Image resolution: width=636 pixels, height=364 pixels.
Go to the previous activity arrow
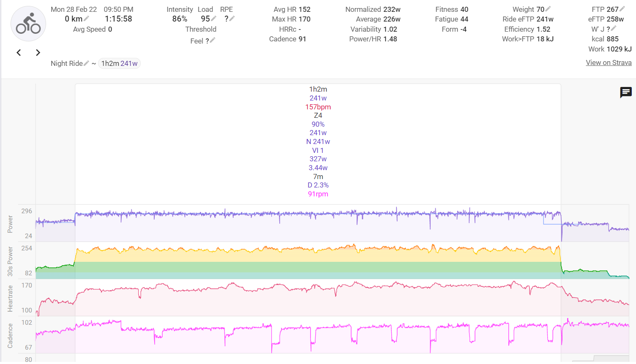point(19,52)
